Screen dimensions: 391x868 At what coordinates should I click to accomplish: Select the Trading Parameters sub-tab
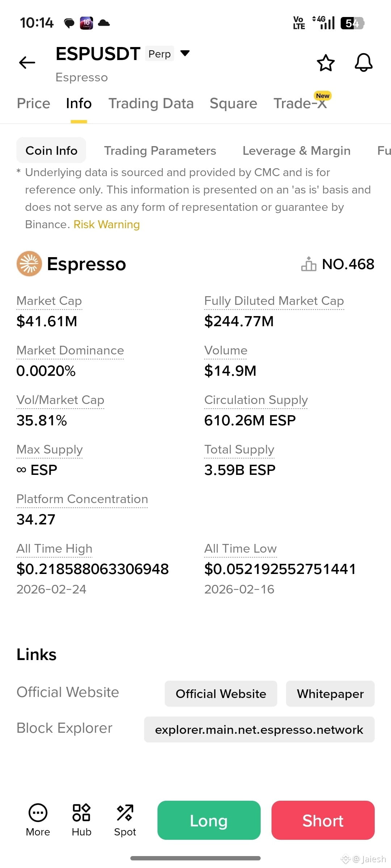160,150
